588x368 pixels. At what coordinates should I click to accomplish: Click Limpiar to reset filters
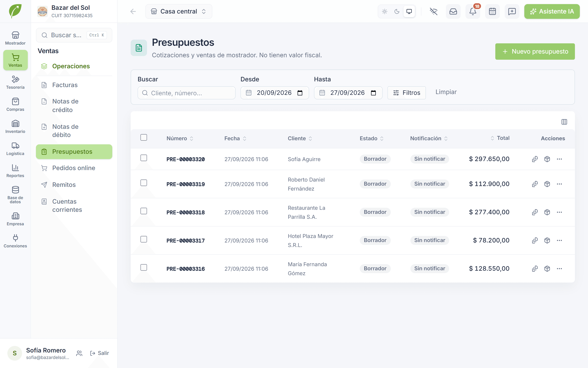click(x=446, y=92)
